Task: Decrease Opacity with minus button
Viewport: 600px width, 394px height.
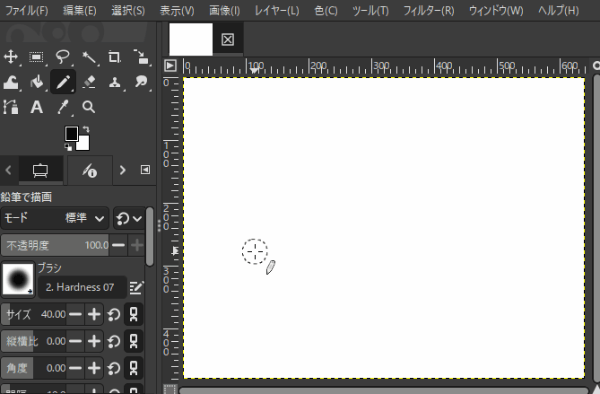Action: (119, 245)
